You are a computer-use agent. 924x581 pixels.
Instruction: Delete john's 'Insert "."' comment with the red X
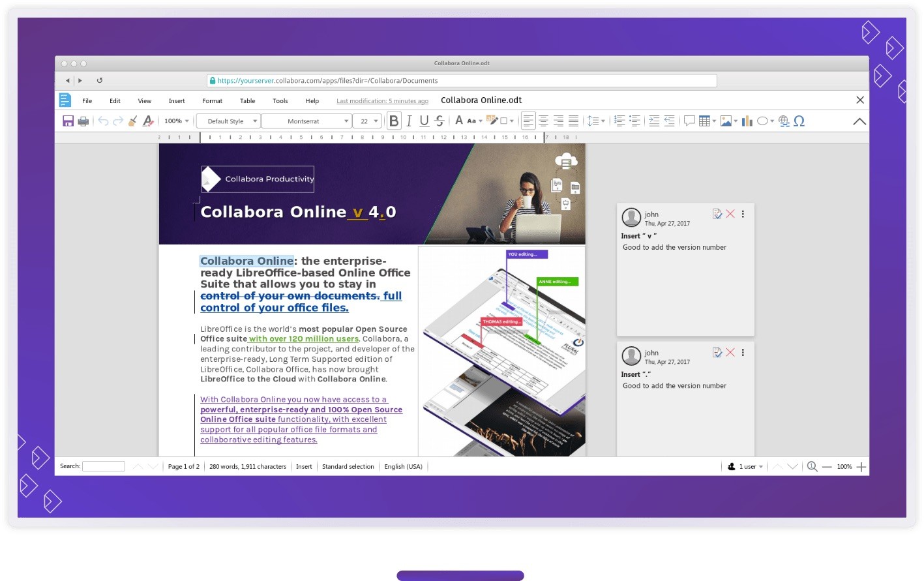coord(730,352)
